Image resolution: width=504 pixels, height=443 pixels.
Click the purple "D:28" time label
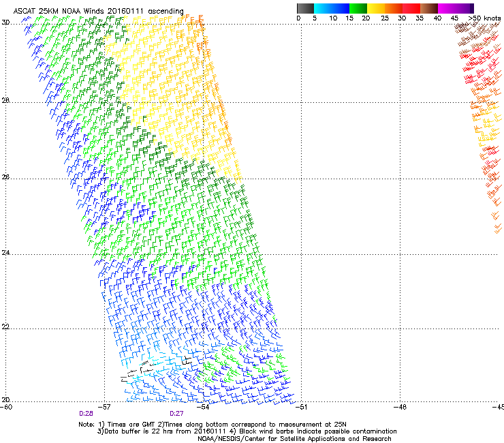point(86,414)
